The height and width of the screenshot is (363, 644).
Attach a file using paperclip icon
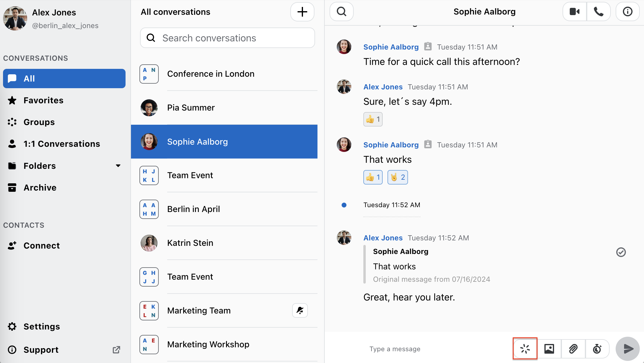pyautogui.click(x=573, y=349)
